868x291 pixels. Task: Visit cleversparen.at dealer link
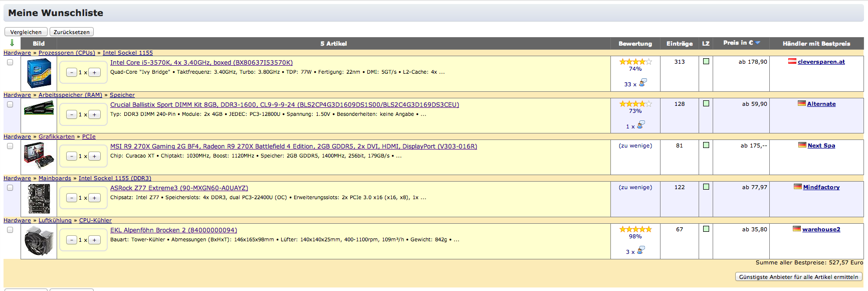[821, 62]
